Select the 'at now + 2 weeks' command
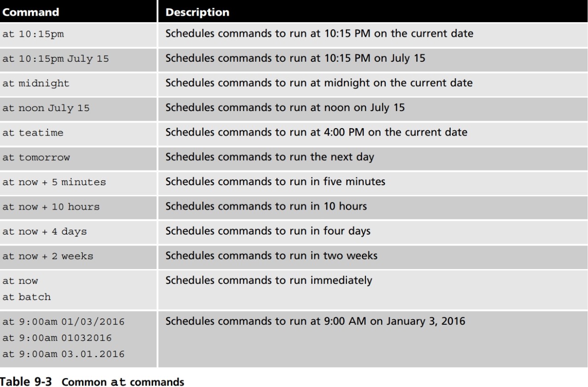 pyautogui.click(x=47, y=256)
